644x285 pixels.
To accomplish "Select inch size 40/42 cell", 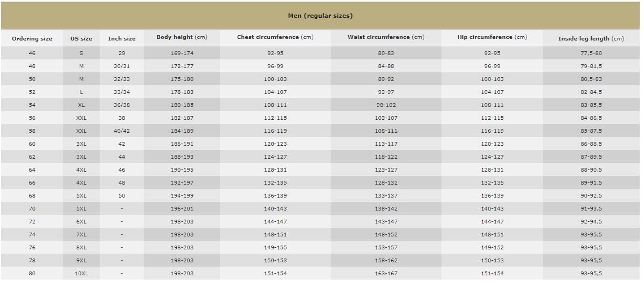I will (122, 131).
